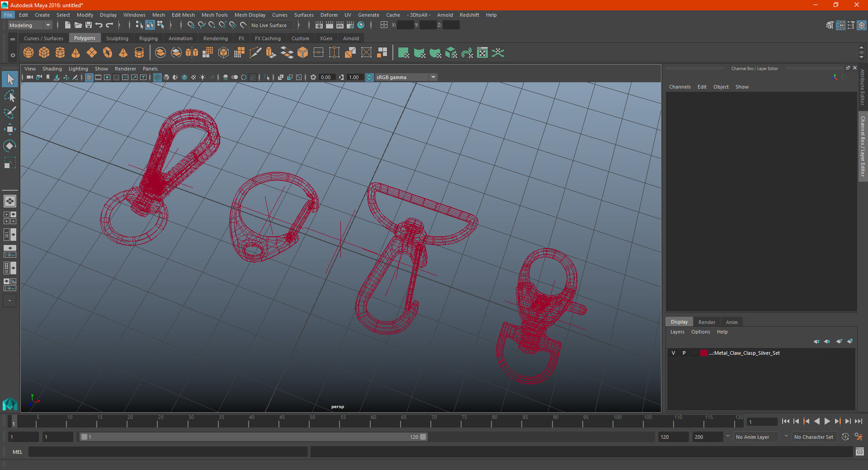Click the open scene folder icon

point(78,25)
